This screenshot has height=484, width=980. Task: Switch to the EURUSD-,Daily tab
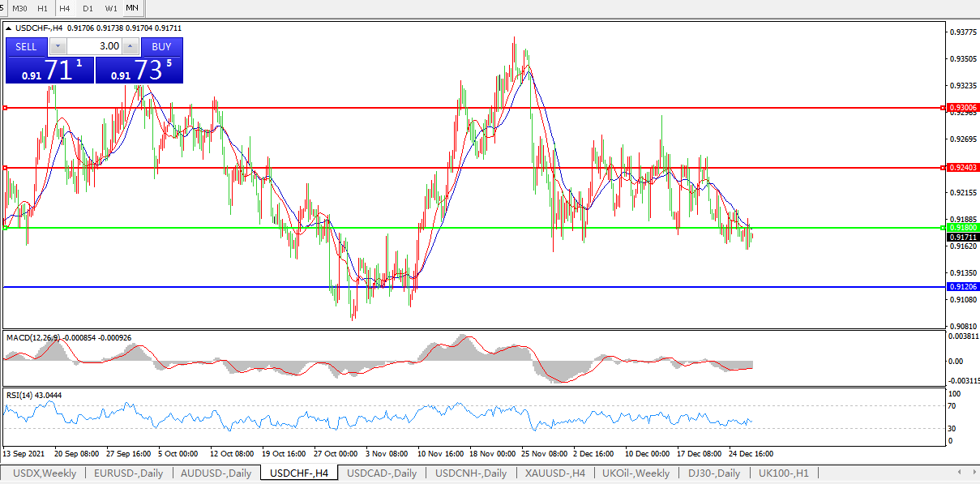(x=128, y=473)
